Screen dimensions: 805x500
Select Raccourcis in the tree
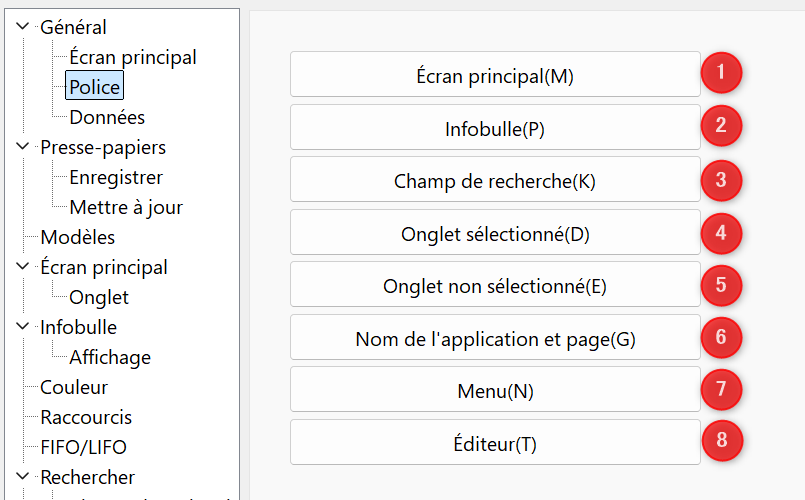86,417
